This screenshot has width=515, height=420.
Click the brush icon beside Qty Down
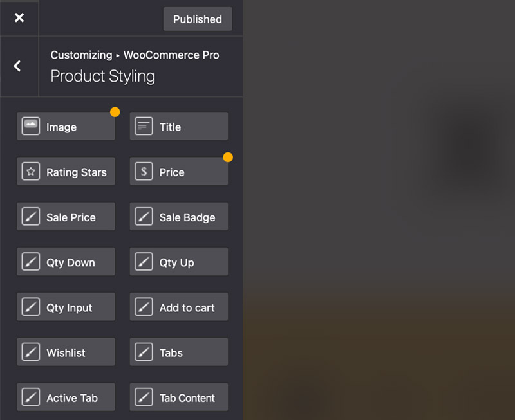tap(31, 262)
